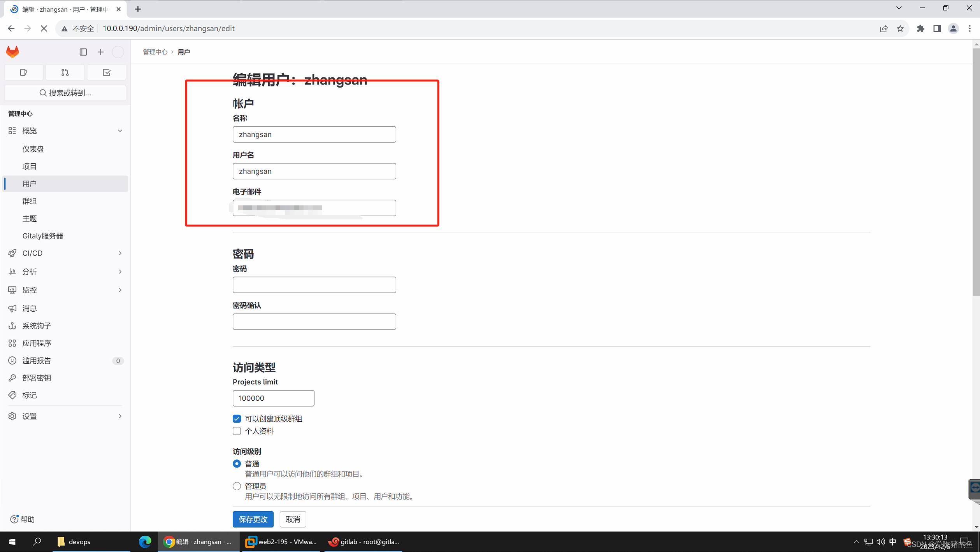Viewport: 980px width, 552px height.
Task: Open 滥用报告 in sidebar
Action: tap(65, 361)
